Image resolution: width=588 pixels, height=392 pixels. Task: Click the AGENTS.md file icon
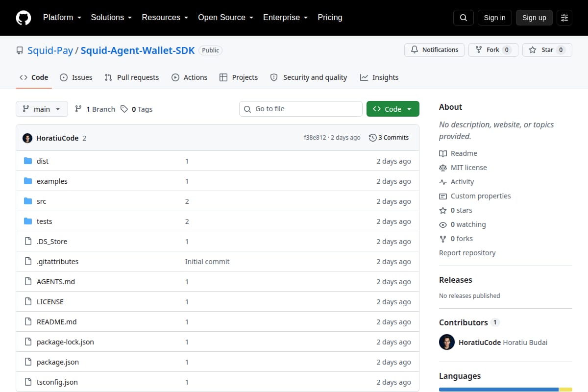[28, 282]
